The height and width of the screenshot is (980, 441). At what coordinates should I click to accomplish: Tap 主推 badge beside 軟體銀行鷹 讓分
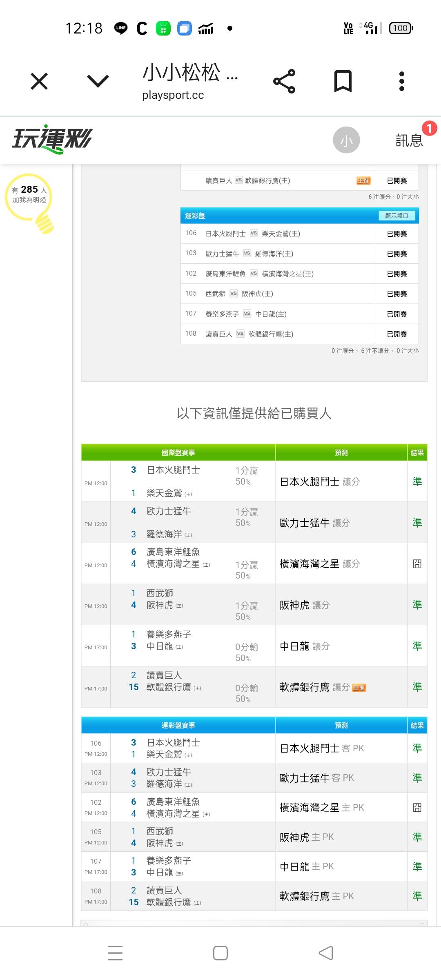click(x=359, y=688)
